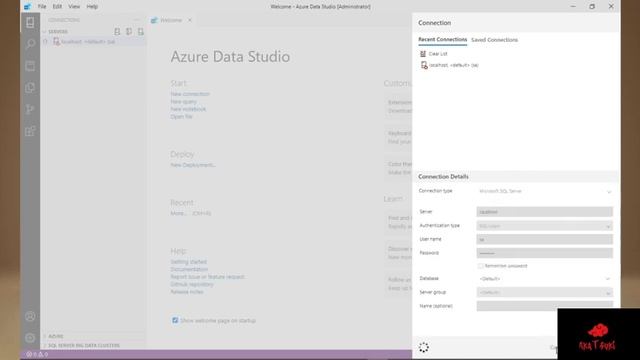
Task: Open the Extensions view icon
Action: [x=30, y=131]
